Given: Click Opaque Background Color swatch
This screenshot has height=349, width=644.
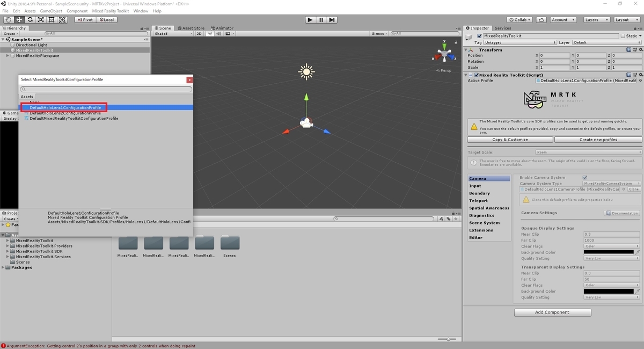Looking at the screenshot, I should [x=609, y=252].
